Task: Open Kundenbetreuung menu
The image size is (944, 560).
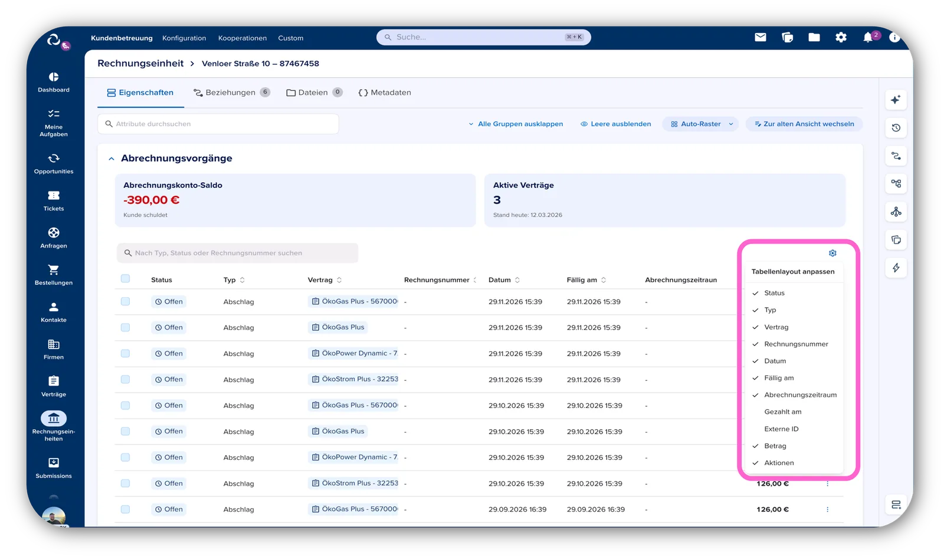Action: pos(122,38)
